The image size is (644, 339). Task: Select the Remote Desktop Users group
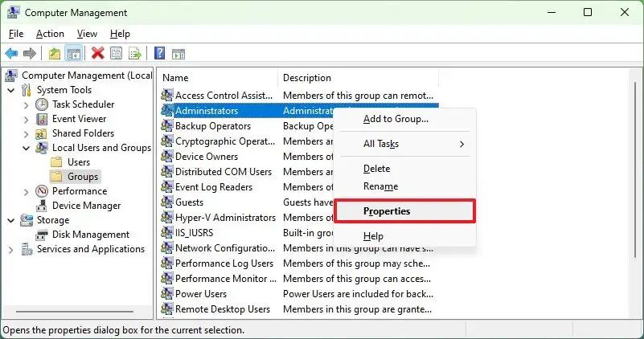(x=223, y=309)
